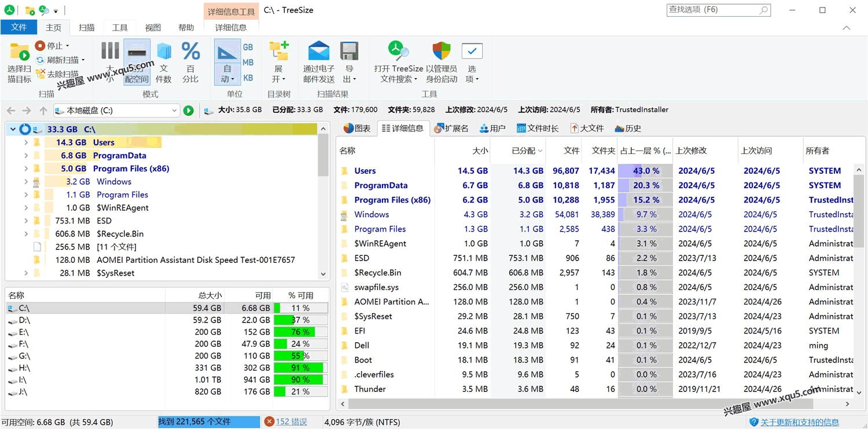Expand the $SysReset folder in tree

(26, 273)
